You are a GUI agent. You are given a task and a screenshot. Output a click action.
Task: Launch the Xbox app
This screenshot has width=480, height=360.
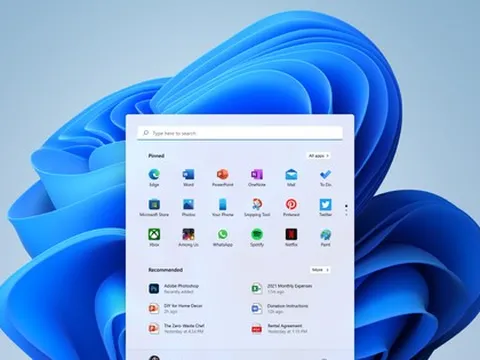pos(154,238)
